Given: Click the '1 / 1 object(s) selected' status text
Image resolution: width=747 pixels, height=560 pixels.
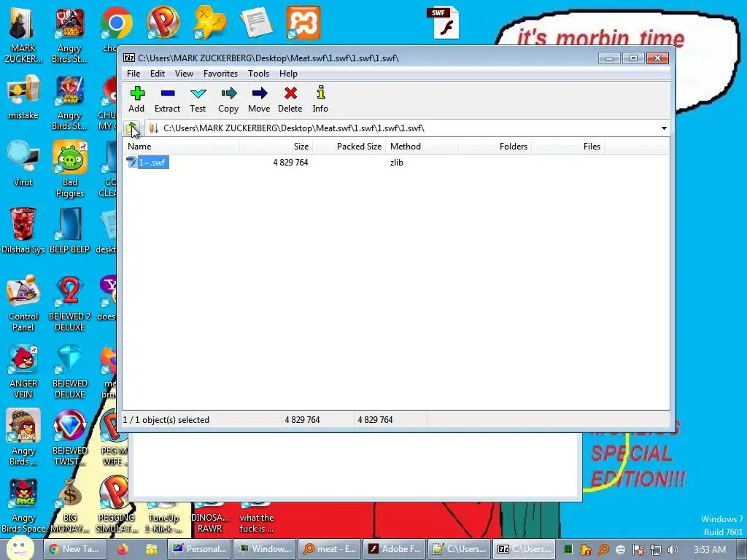Looking at the screenshot, I should [166, 419].
